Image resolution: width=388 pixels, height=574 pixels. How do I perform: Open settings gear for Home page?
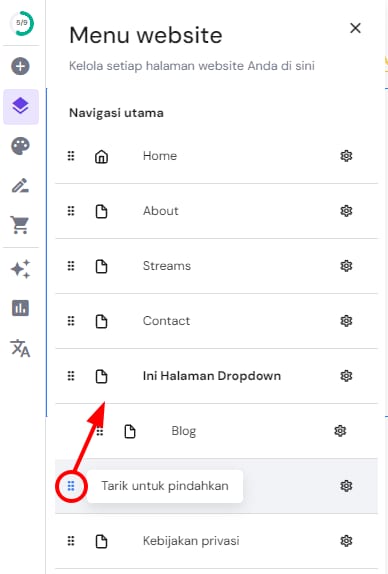(346, 156)
